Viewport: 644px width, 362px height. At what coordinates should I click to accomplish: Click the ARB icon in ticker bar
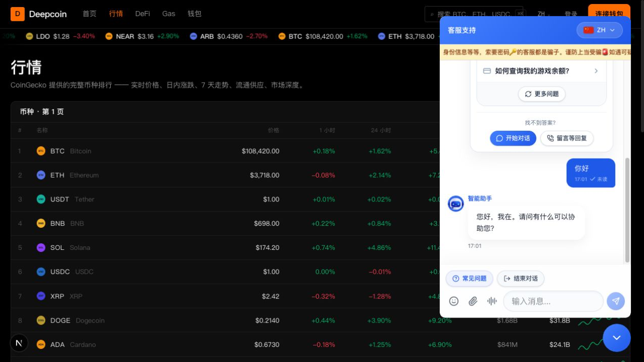(x=193, y=36)
